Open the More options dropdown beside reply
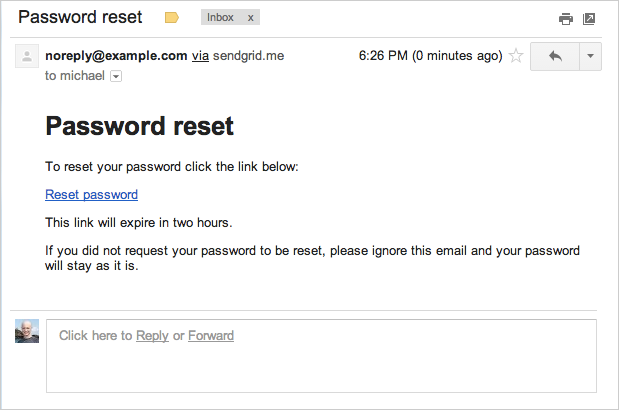The height and width of the screenshot is (410, 619). pyautogui.click(x=590, y=56)
